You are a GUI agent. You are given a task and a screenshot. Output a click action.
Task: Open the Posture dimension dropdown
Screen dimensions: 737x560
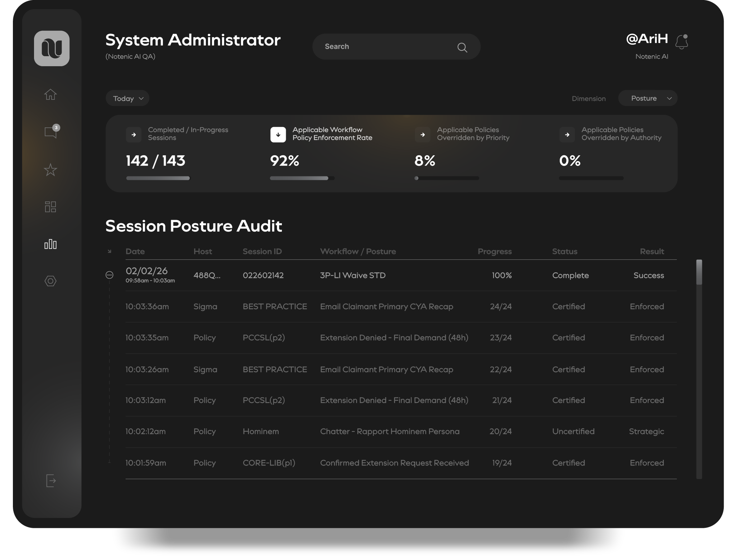click(x=647, y=98)
